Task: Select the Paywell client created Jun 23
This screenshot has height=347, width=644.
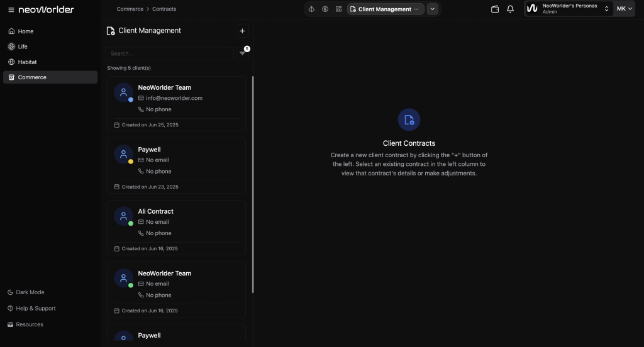Action: tap(176, 165)
